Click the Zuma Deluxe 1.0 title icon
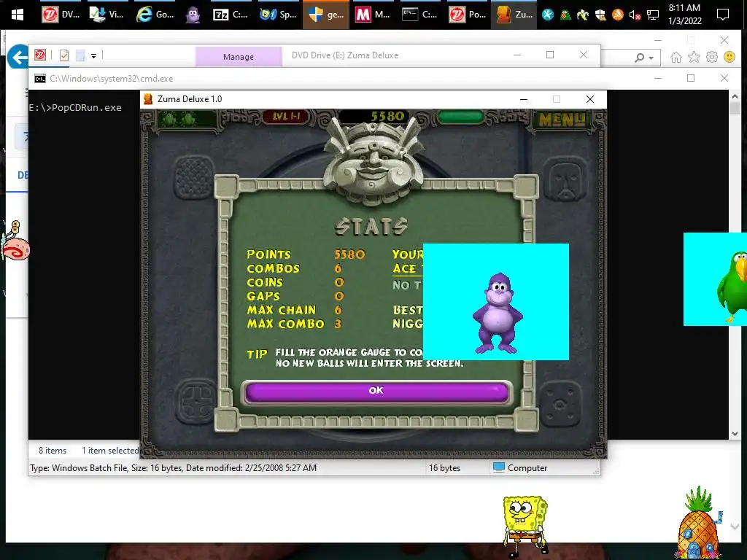Viewport: 747px width, 560px height. (148, 99)
